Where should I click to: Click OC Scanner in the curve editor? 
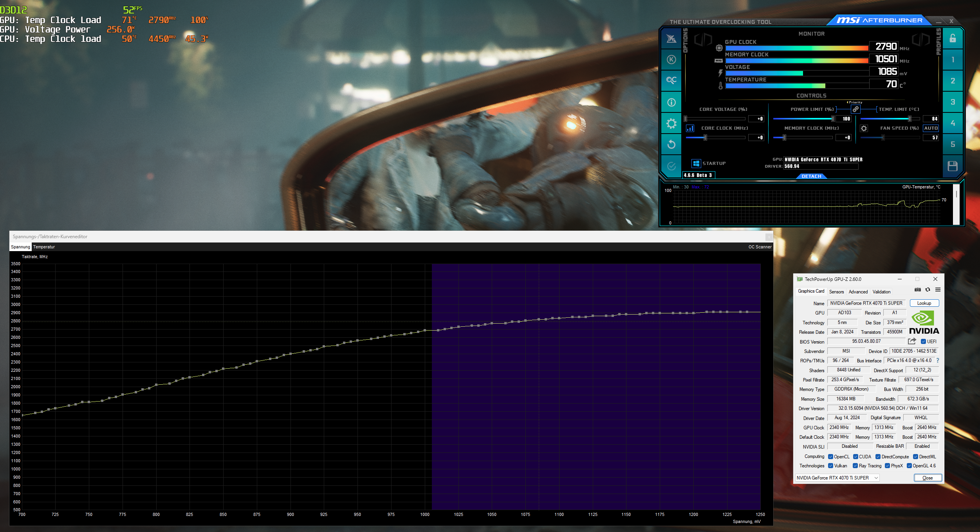(760, 247)
